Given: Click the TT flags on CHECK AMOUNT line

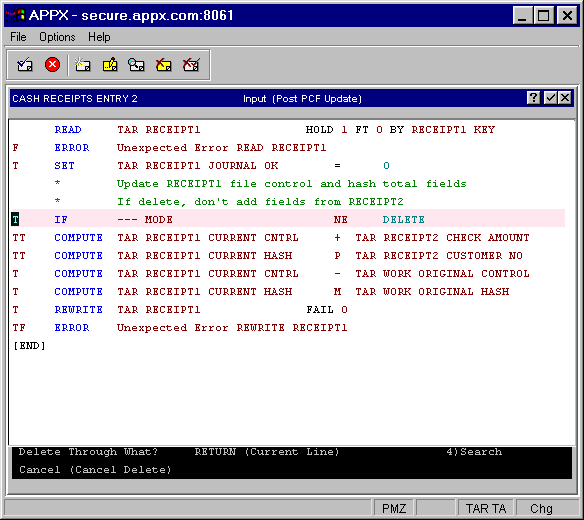Looking at the screenshot, I should point(19,237).
